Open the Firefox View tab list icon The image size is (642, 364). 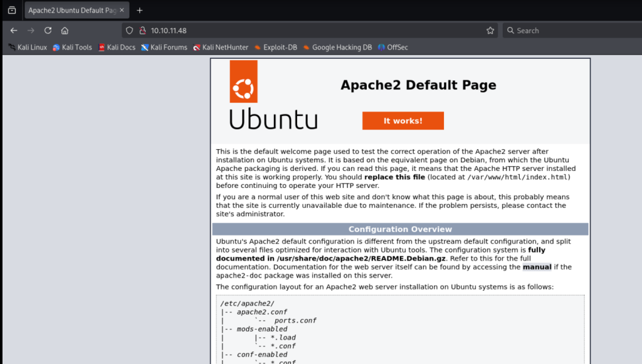click(x=12, y=10)
